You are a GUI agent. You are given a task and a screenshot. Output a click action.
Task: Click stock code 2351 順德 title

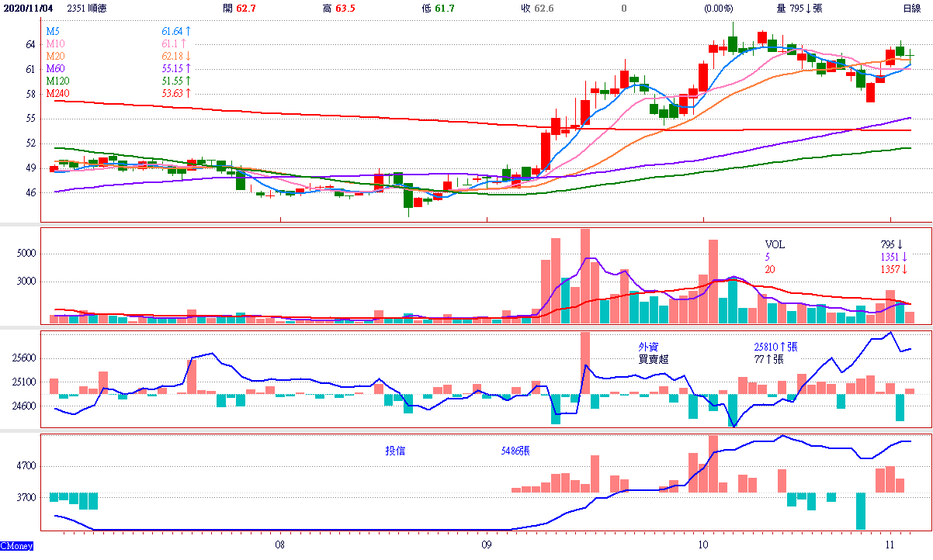click(x=88, y=8)
